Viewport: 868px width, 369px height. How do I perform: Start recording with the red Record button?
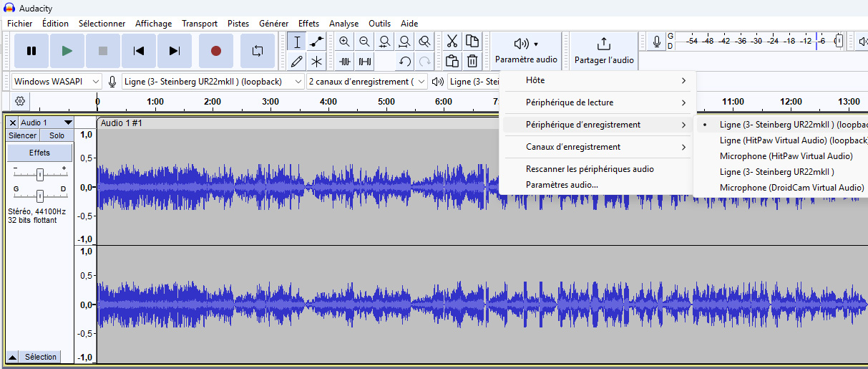(x=216, y=51)
